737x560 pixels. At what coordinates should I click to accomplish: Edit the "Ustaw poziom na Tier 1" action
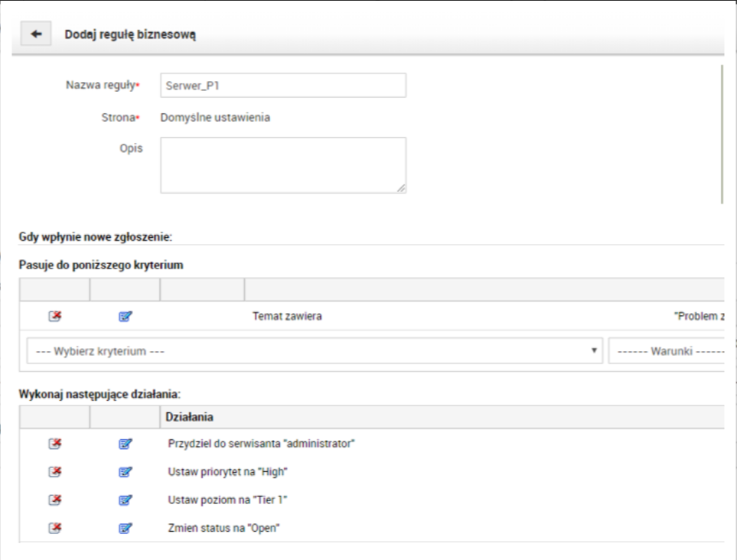click(x=126, y=500)
